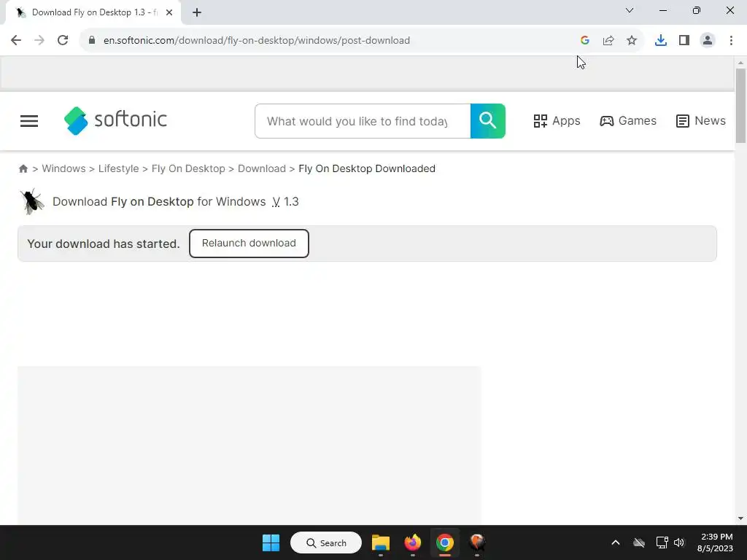
Task: Open the Windows Start menu
Action: pos(271,542)
